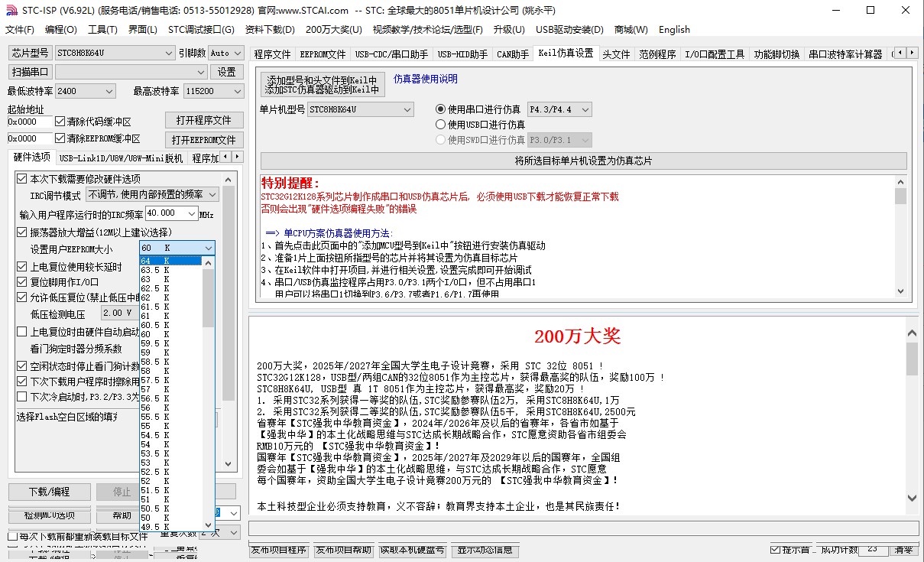The height and width of the screenshot is (562, 924).
Task: Open the 芯片型号 STC8H8K64U dropdown
Action: (x=169, y=53)
